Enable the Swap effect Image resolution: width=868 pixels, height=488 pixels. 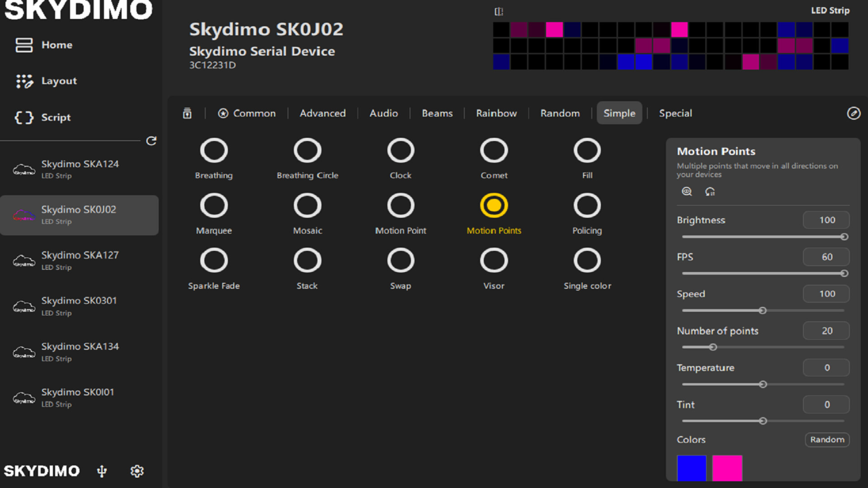pyautogui.click(x=401, y=260)
